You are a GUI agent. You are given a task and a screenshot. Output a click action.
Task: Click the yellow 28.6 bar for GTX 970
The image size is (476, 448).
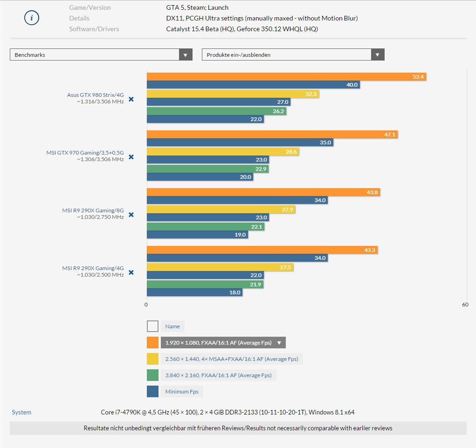pyautogui.click(x=223, y=152)
